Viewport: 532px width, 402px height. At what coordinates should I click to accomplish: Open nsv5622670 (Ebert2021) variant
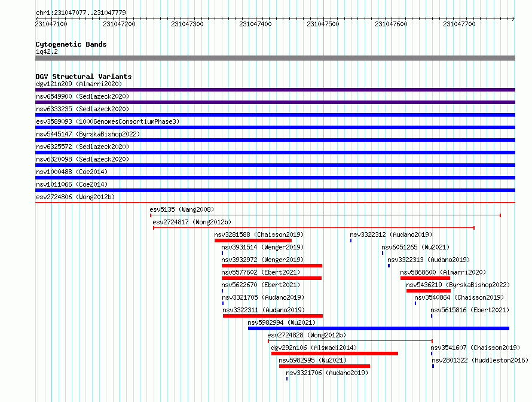click(x=261, y=285)
